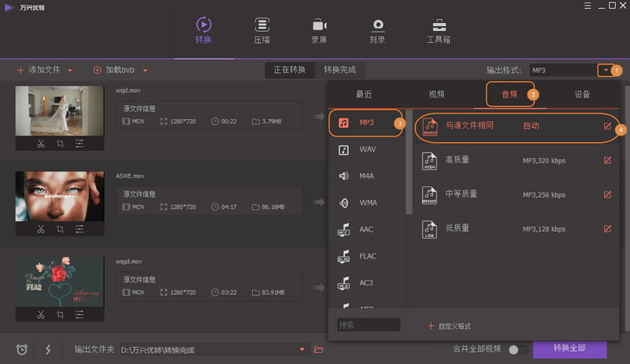Expand the 加载DVD dropdown arrow
Image resolution: width=630 pixels, height=364 pixels.
click(146, 71)
